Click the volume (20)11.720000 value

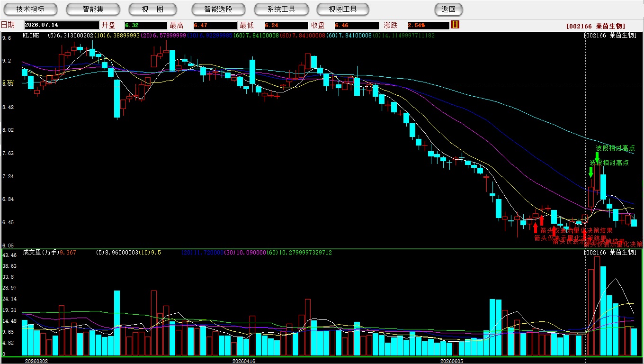[203, 253]
